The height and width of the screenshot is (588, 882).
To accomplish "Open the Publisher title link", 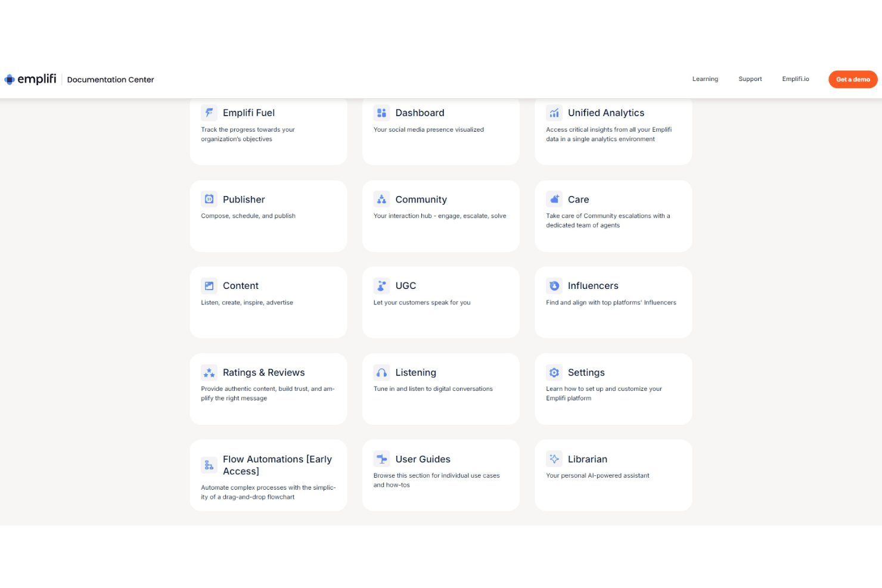I will (244, 200).
